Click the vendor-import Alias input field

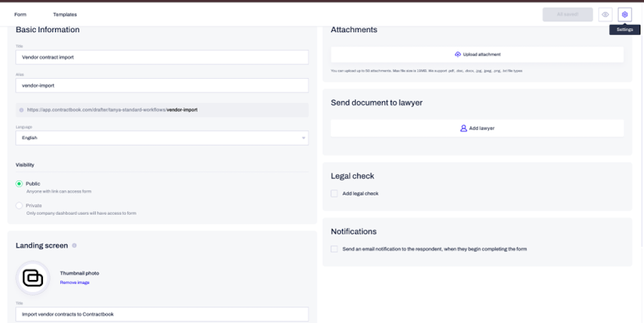(162, 85)
